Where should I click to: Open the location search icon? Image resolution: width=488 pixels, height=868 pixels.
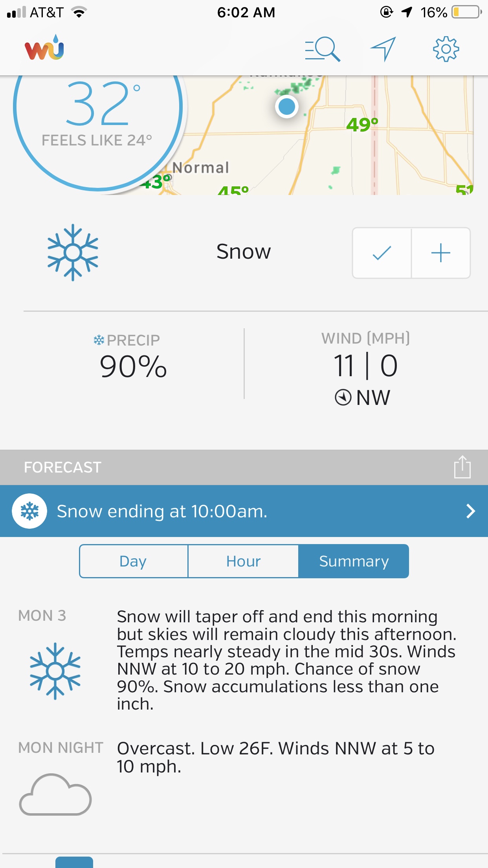[x=323, y=49]
